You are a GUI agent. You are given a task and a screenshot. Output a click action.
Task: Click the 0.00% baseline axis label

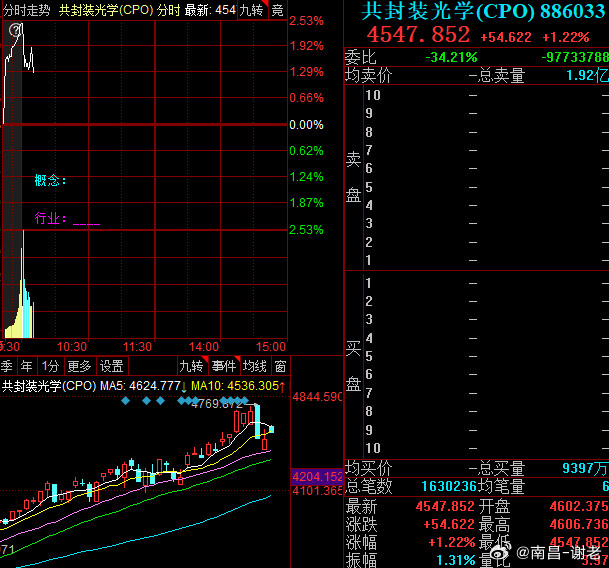(306, 125)
